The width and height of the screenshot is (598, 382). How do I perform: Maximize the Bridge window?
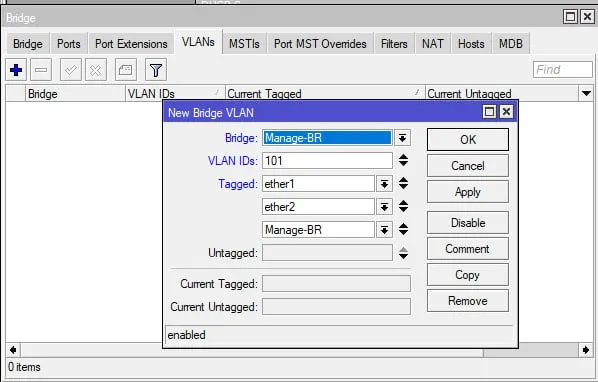click(571, 17)
